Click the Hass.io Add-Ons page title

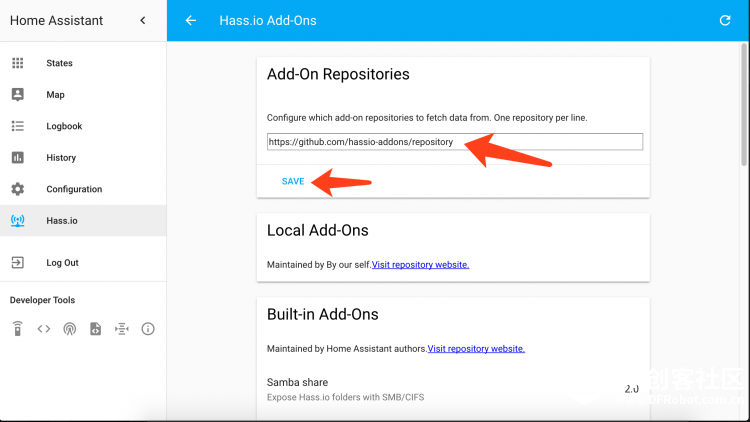(x=268, y=21)
